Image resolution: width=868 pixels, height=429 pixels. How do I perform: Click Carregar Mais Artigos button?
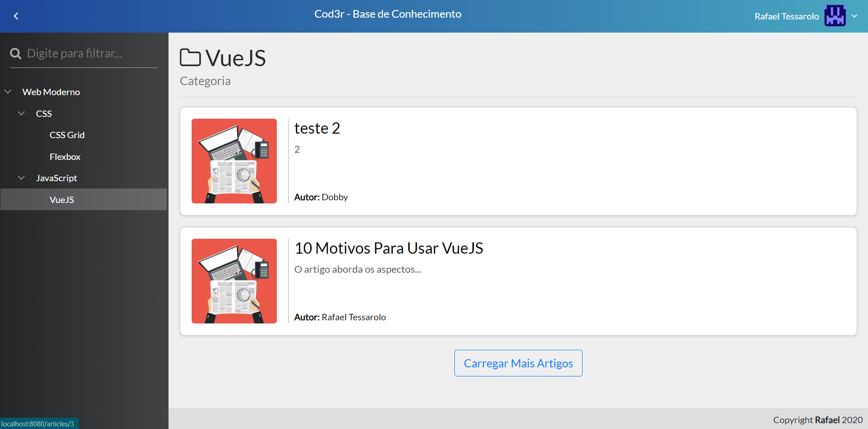518,363
